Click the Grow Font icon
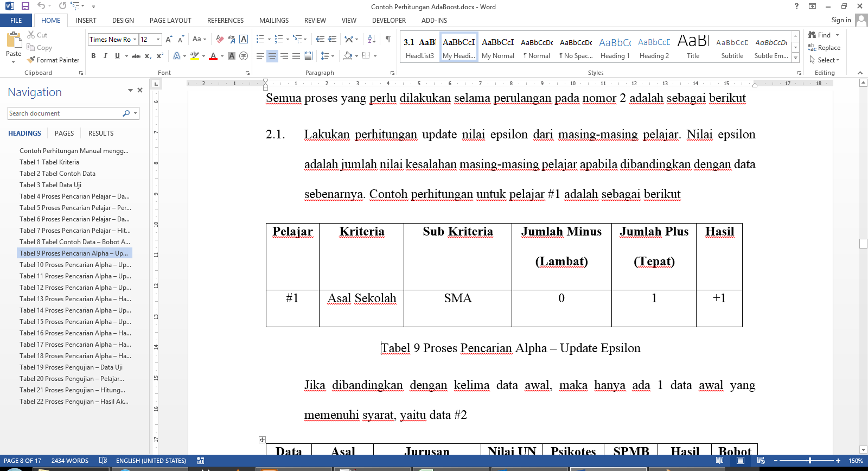 [x=169, y=39]
